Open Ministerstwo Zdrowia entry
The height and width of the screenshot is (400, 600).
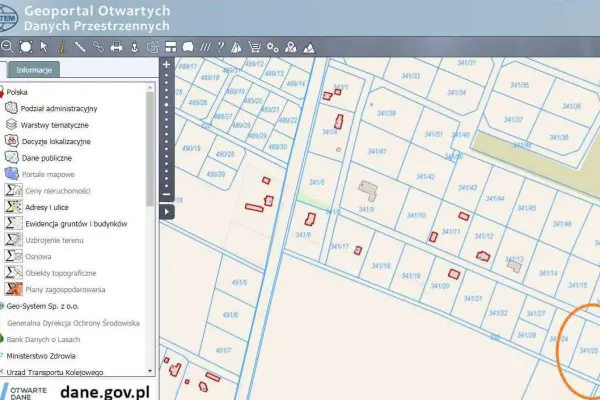tap(41, 356)
